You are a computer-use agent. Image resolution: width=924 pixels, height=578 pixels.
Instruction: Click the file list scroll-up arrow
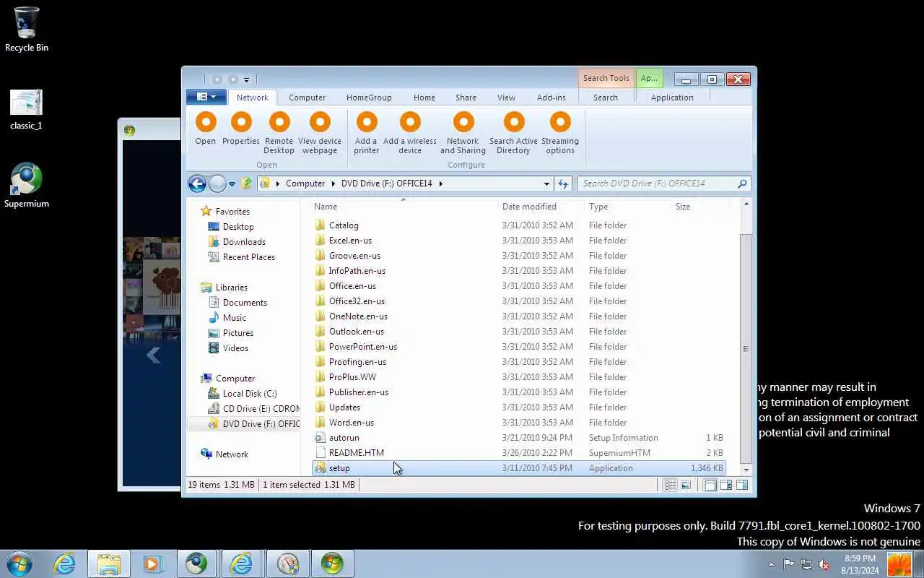click(x=746, y=204)
